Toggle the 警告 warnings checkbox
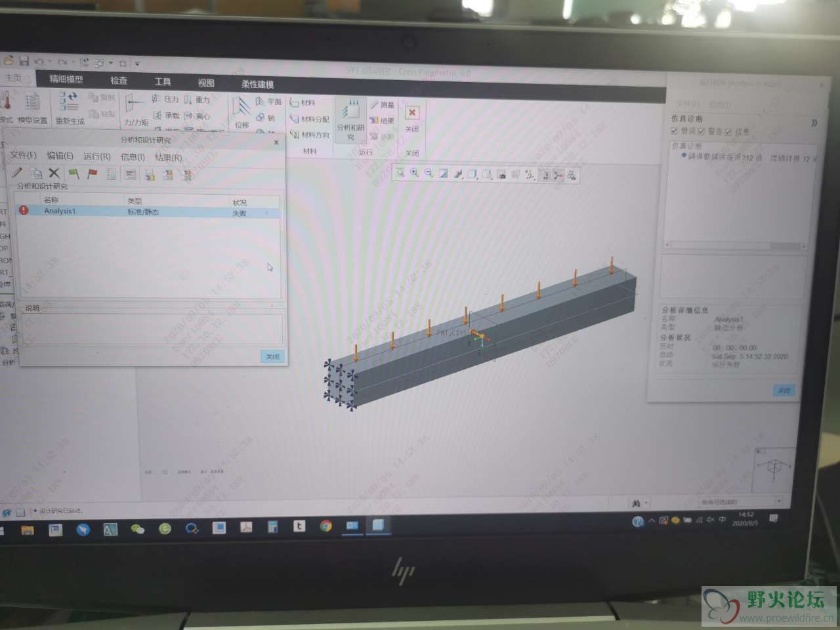The width and height of the screenshot is (840, 630). (701, 131)
